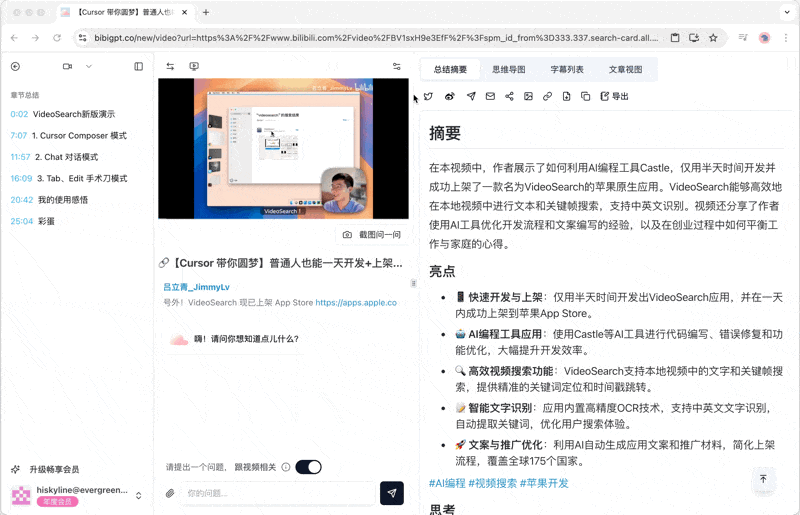800x515 pixels.
Task: Jump to chapter 11:57 Chat 对话模式
Action: (x=54, y=157)
